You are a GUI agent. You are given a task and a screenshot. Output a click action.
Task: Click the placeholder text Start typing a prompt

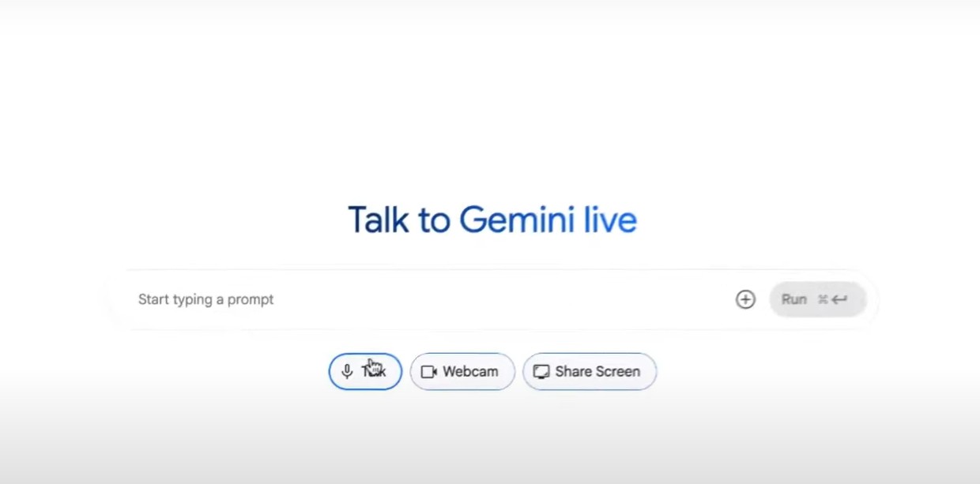tap(206, 300)
